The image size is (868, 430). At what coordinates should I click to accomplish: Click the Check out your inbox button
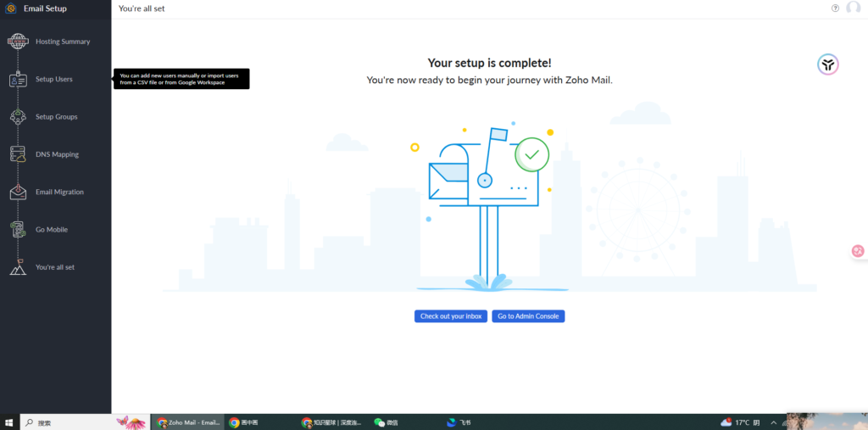click(x=451, y=316)
